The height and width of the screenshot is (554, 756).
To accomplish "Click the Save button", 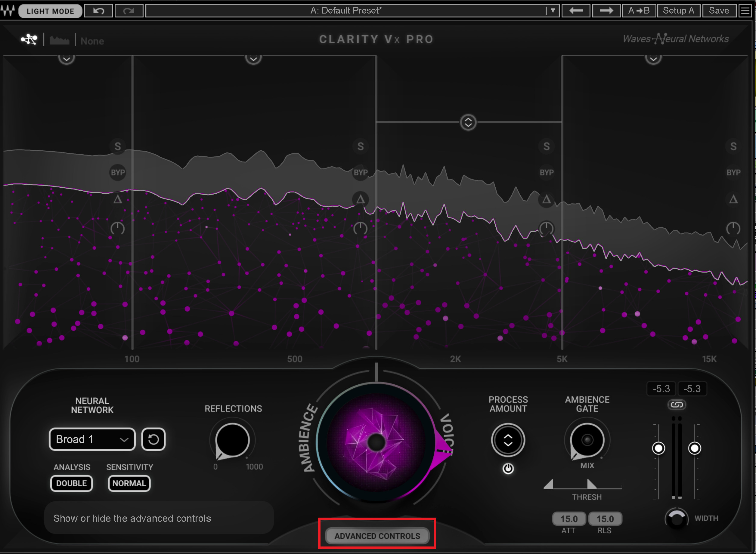I will 719,11.
